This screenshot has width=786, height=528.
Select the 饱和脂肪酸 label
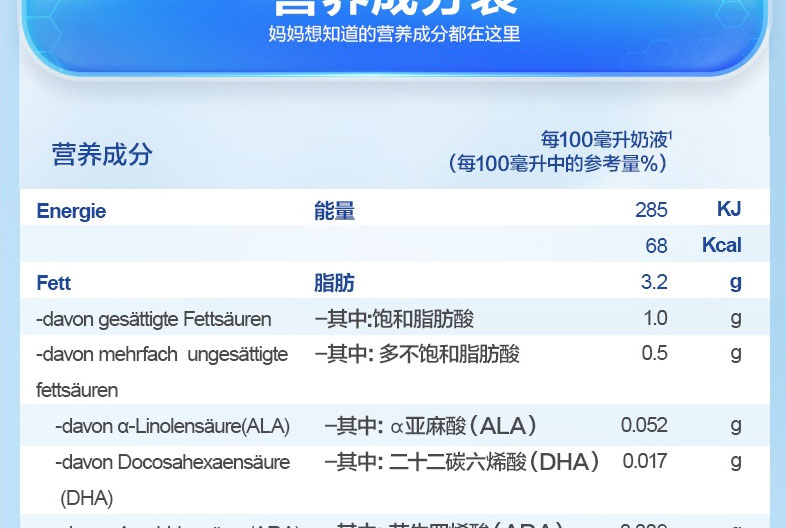(394, 319)
